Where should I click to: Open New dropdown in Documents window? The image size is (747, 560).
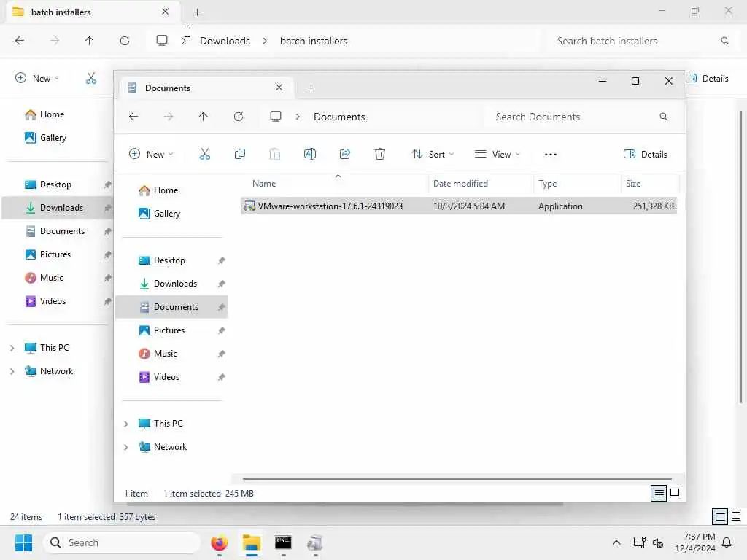151,154
